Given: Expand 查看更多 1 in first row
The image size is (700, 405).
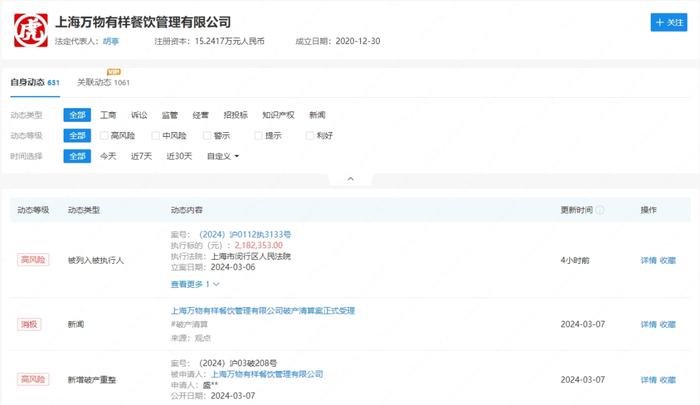Looking at the screenshot, I should pyautogui.click(x=195, y=284).
